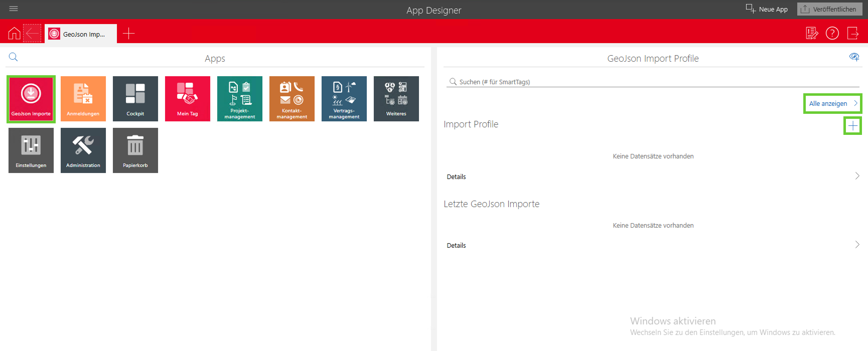This screenshot has height=351, width=868.
Task: Open the hamburger menu at top left
Action: coord(14,9)
